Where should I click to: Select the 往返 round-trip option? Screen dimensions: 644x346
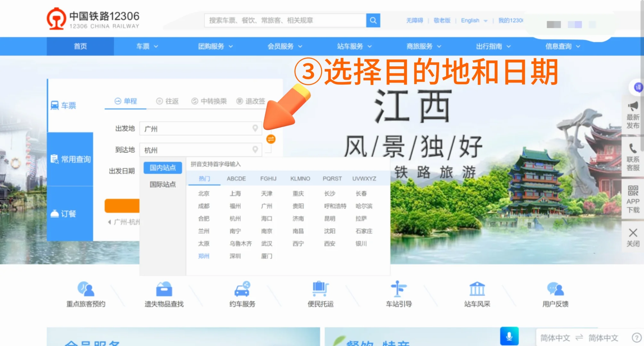click(x=168, y=101)
